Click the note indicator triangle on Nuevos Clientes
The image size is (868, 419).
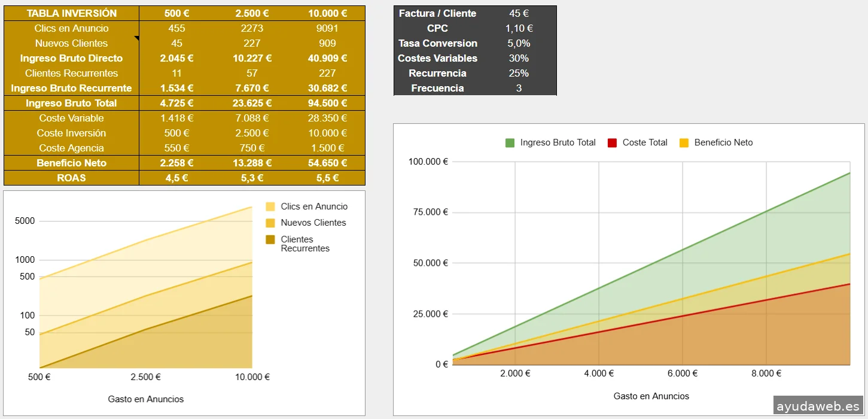coord(136,38)
